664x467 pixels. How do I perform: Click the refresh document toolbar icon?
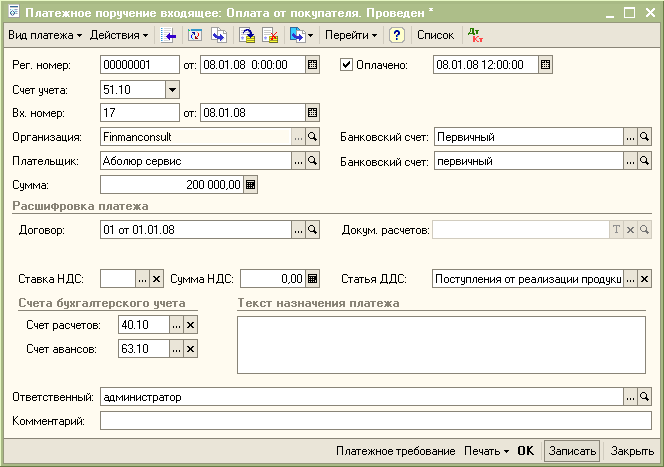coord(195,35)
